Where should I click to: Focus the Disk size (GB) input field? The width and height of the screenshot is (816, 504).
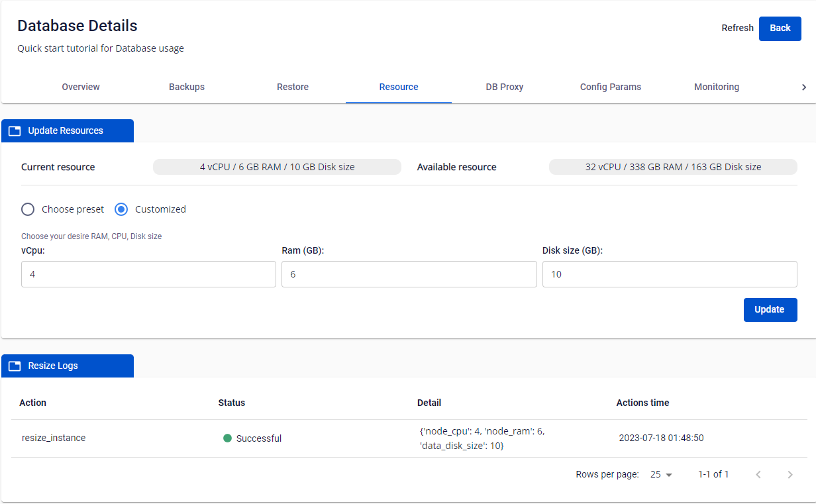coord(670,274)
